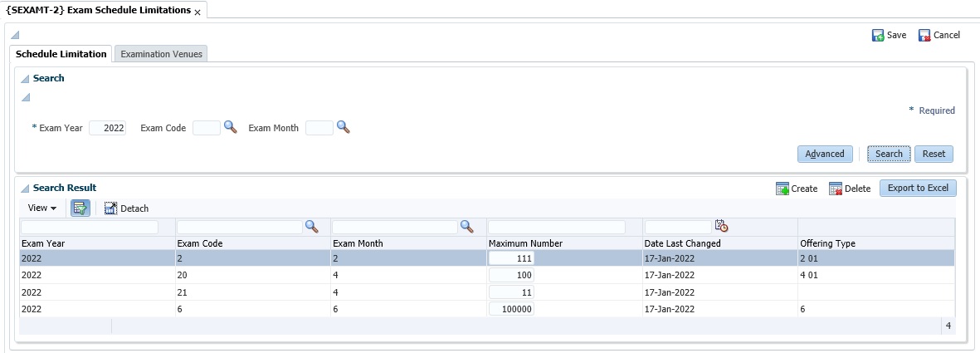
Task: Open the View dropdown menu
Action: tap(42, 208)
